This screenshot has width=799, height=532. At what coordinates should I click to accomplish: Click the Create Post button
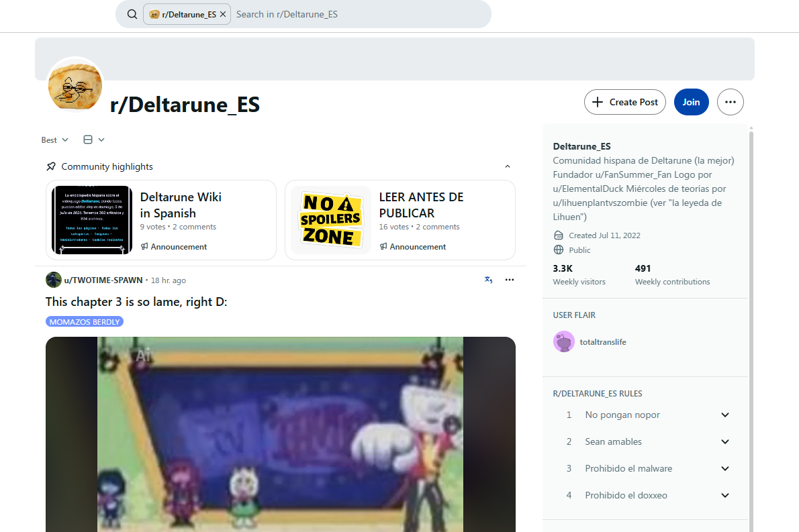click(x=624, y=102)
